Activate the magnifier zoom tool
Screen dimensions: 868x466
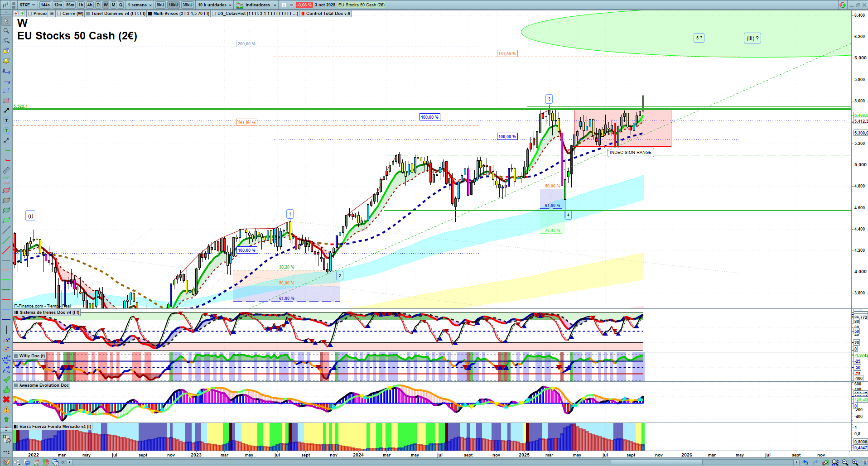[6, 31]
